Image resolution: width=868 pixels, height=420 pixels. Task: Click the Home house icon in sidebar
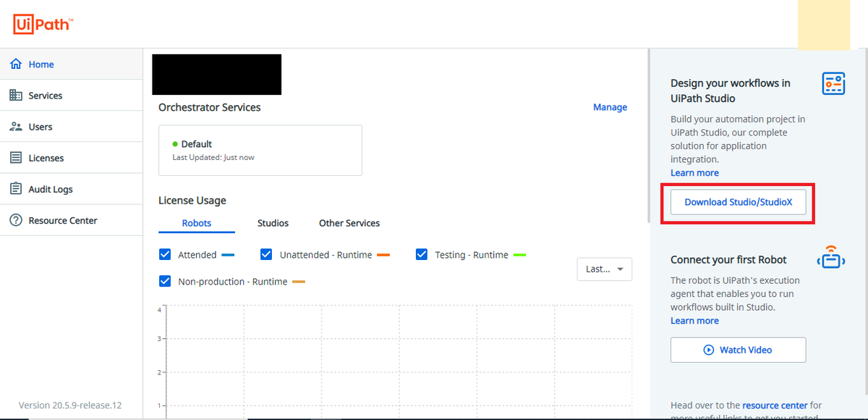15,64
